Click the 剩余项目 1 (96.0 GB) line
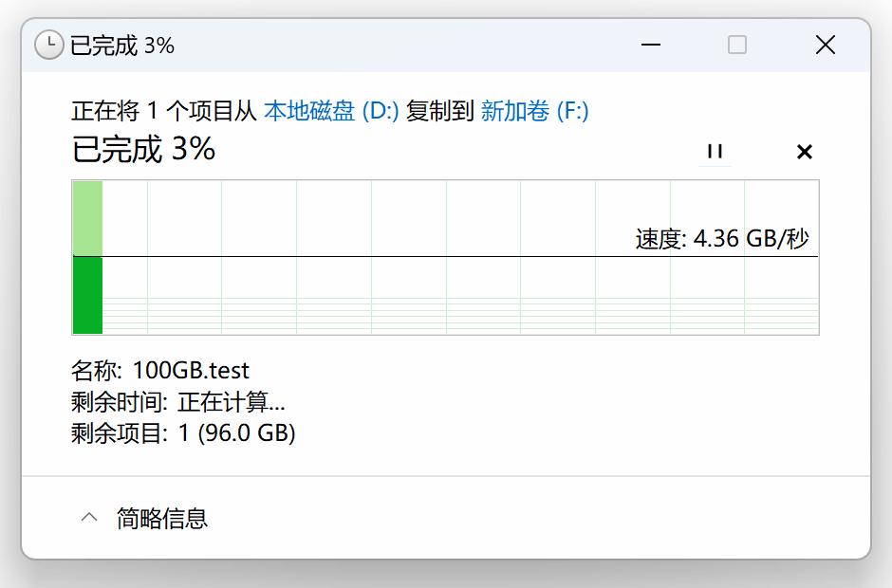 tap(183, 433)
